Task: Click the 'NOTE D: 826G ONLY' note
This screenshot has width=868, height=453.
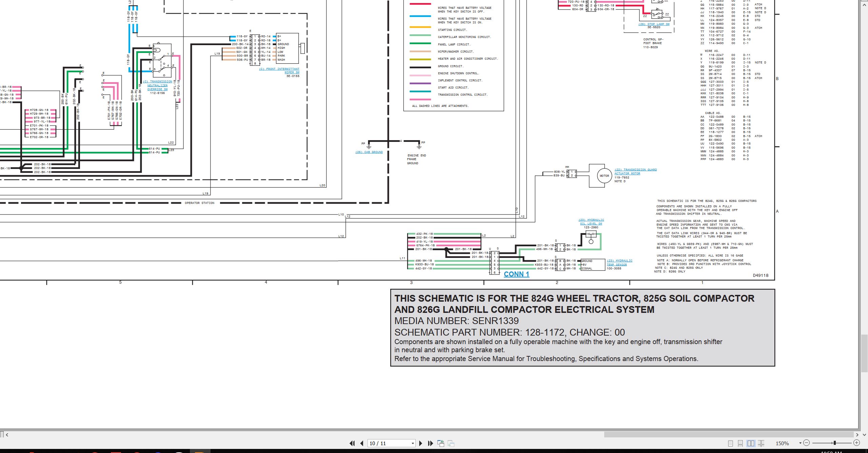Action: point(670,271)
